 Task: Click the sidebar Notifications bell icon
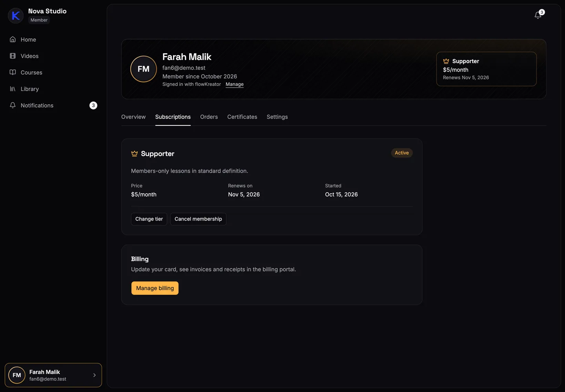pos(13,105)
